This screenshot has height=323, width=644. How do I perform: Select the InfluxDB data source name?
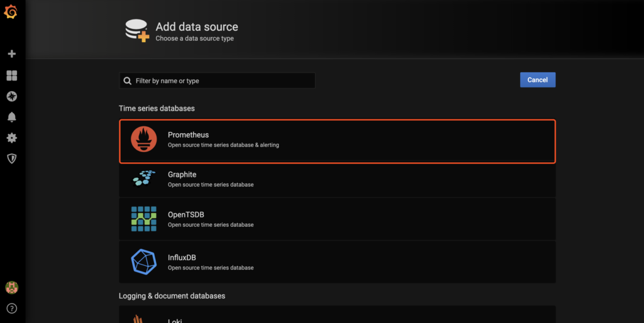tap(182, 258)
